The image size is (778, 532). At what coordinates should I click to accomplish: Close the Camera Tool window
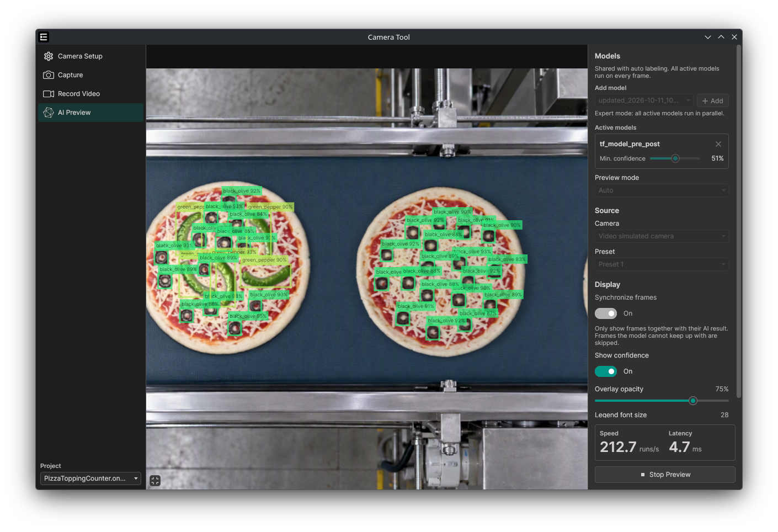click(734, 37)
